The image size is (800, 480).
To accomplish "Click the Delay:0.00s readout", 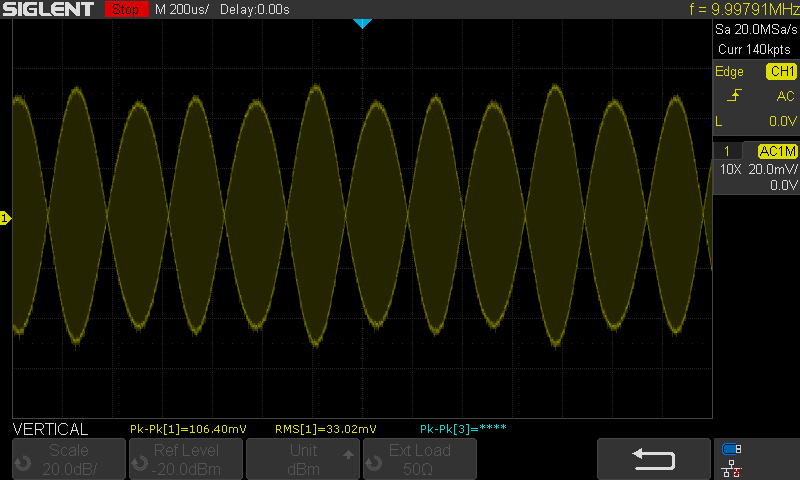I will click(255, 9).
